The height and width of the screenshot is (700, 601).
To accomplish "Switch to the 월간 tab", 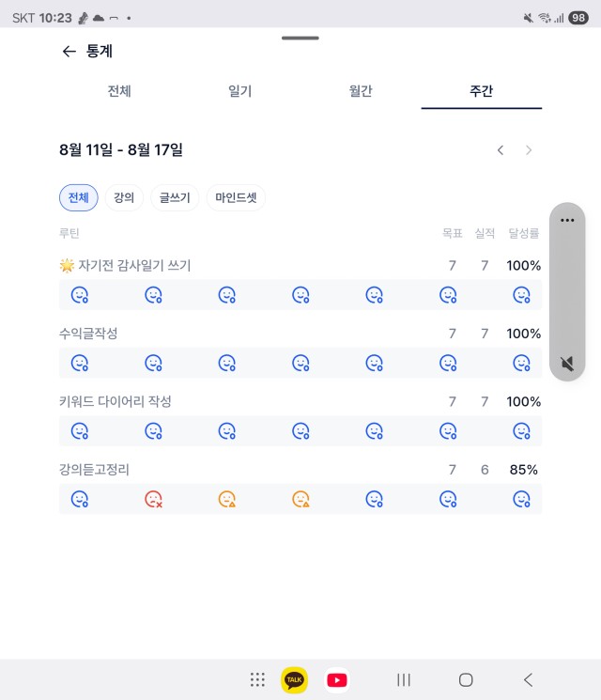I will [x=361, y=91].
